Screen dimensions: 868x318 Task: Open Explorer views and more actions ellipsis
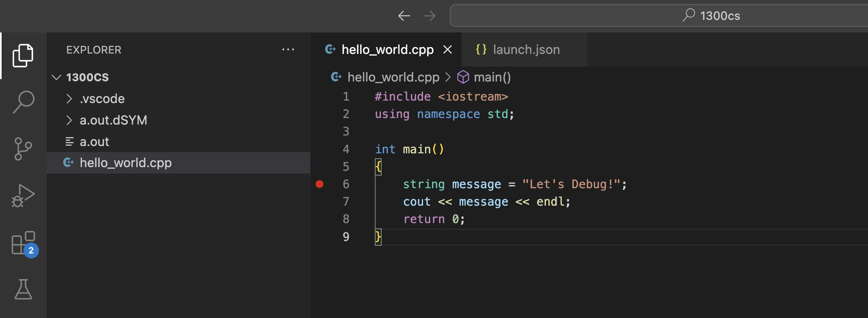click(288, 49)
